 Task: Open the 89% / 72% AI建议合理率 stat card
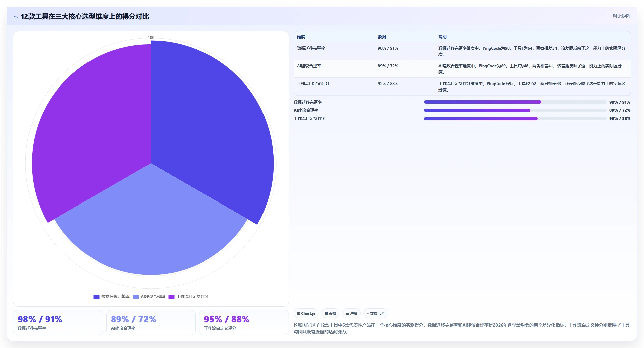pyautogui.click(x=151, y=323)
